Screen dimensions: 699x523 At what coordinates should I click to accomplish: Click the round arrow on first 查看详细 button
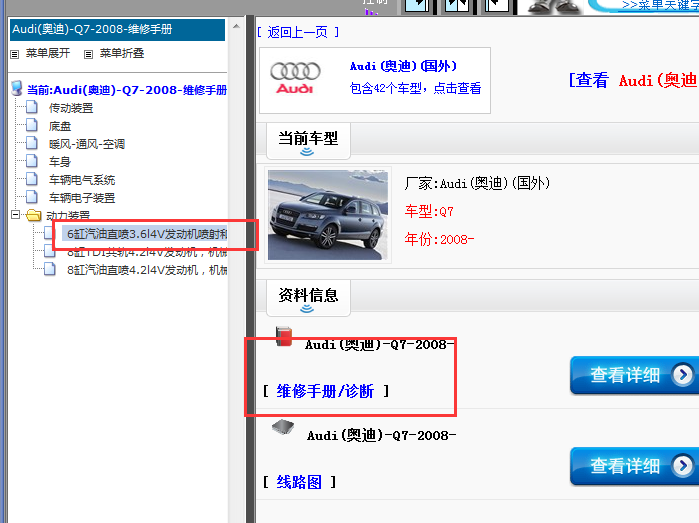(x=683, y=375)
